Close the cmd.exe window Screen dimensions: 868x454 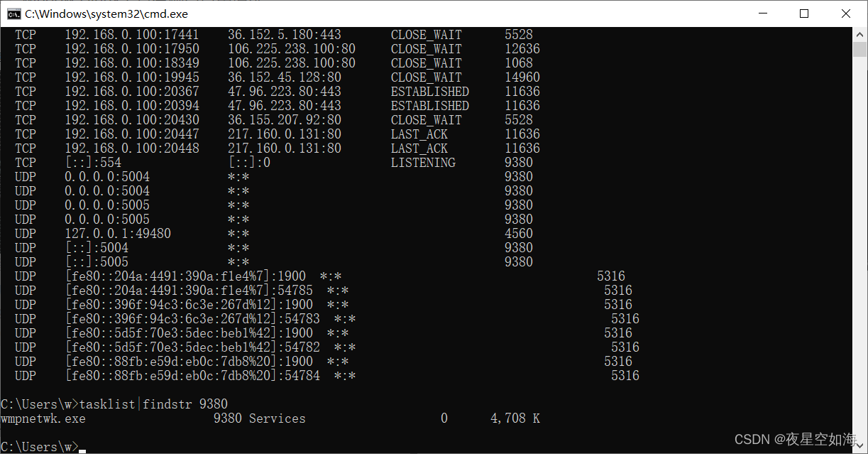(846, 13)
